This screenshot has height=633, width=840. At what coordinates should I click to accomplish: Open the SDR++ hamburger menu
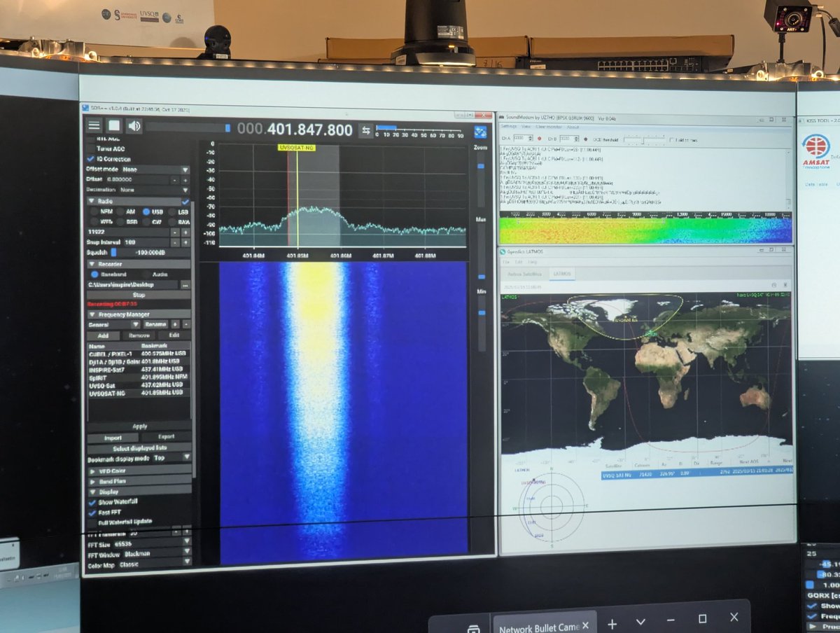pos(93,125)
